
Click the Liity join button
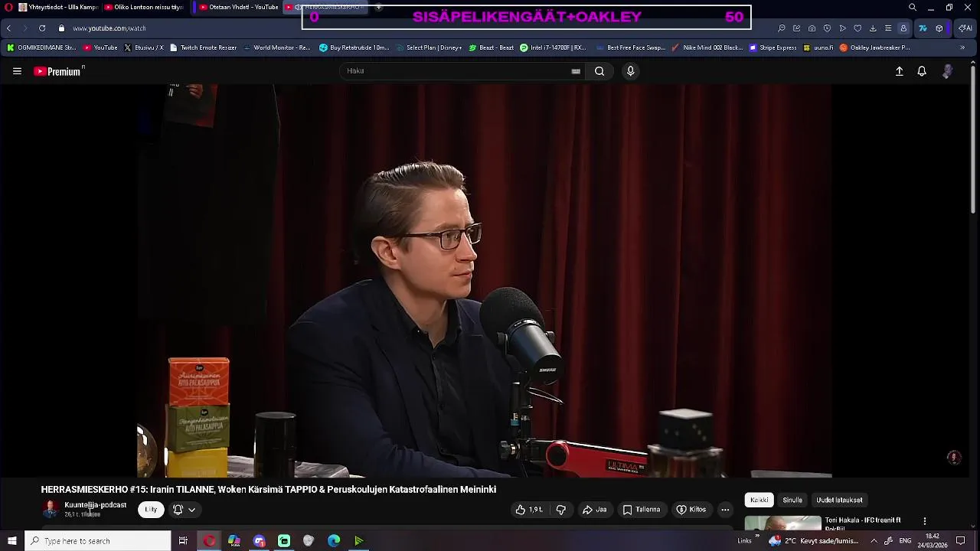click(x=151, y=510)
